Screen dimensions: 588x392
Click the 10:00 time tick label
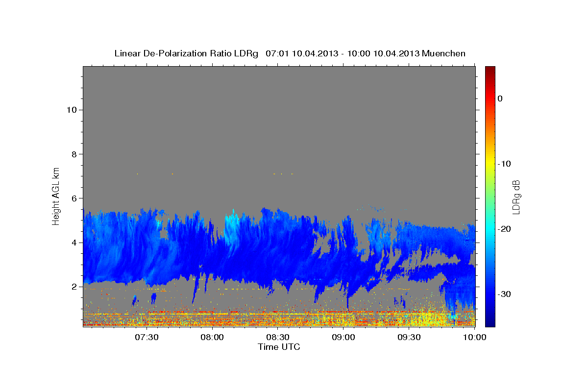pyautogui.click(x=474, y=337)
